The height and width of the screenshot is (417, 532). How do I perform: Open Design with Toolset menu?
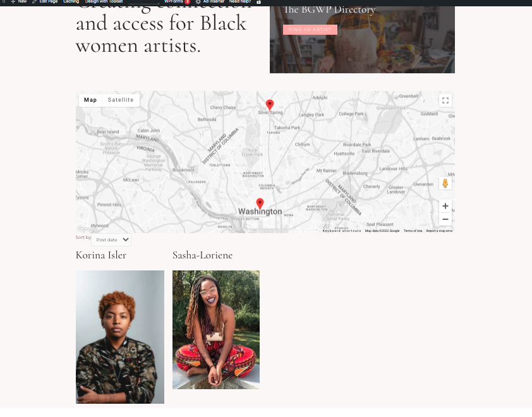pos(104,2)
